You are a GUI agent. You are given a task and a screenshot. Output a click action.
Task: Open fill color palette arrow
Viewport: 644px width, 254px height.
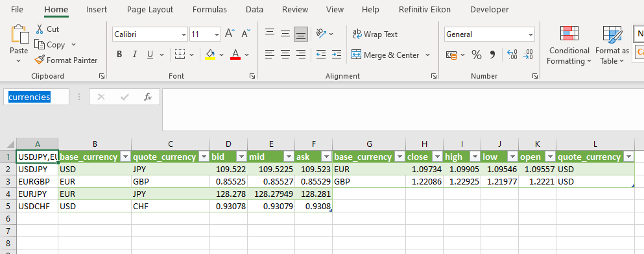[221, 55]
